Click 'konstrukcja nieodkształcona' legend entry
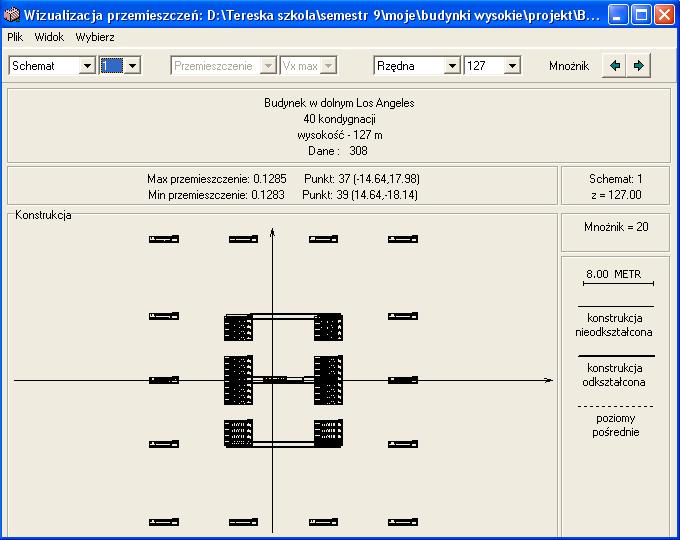Image resolution: width=680 pixels, height=540 pixels. point(615,325)
